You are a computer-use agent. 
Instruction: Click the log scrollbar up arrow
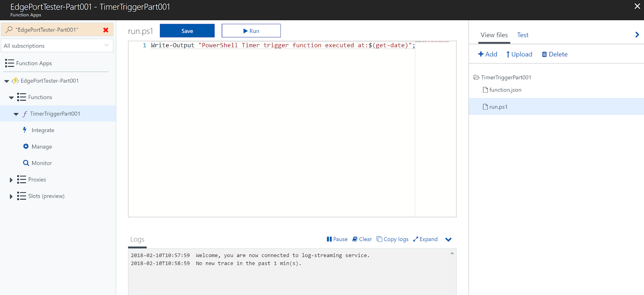pos(452,253)
